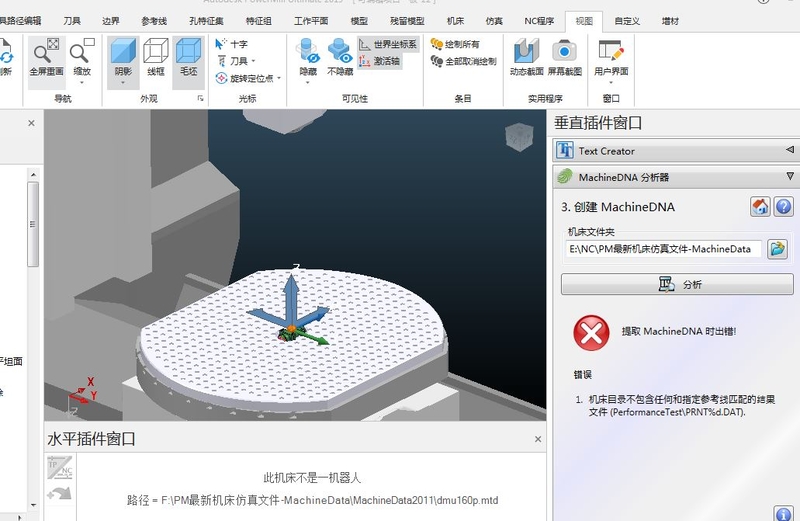Switch to the 残留模型 tab
This screenshot has width=800, height=521.
(407, 21)
